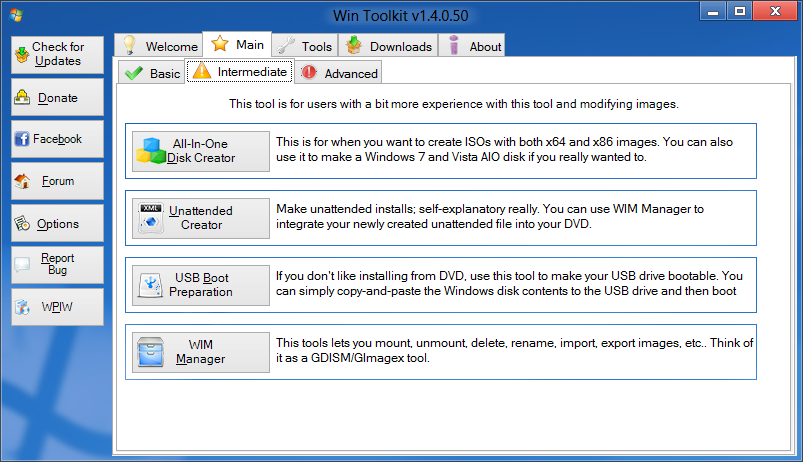Maximize the Win Toolkit window
Image resolution: width=804 pixels, height=462 pixels.
(739, 11)
